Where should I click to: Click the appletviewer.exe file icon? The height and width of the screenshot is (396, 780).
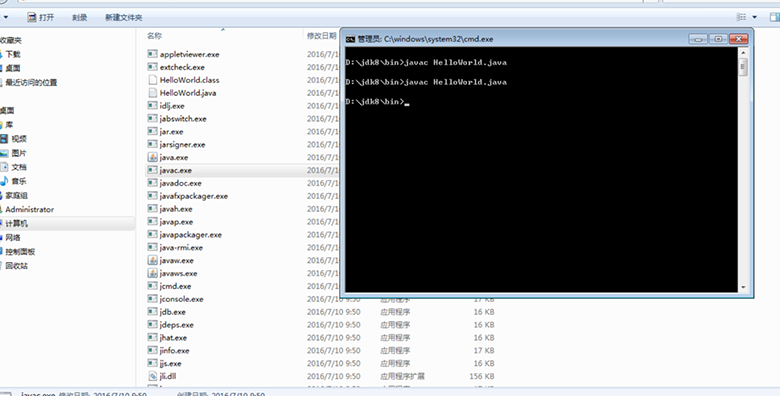[x=152, y=54]
